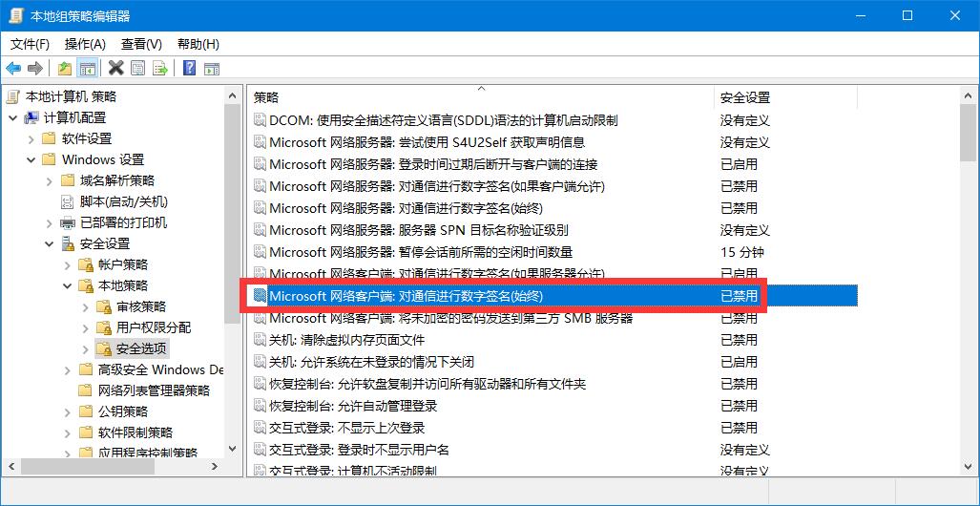Open the 操作(A) menu
This screenshot has height=506, width=980.
tap(86, 45)
